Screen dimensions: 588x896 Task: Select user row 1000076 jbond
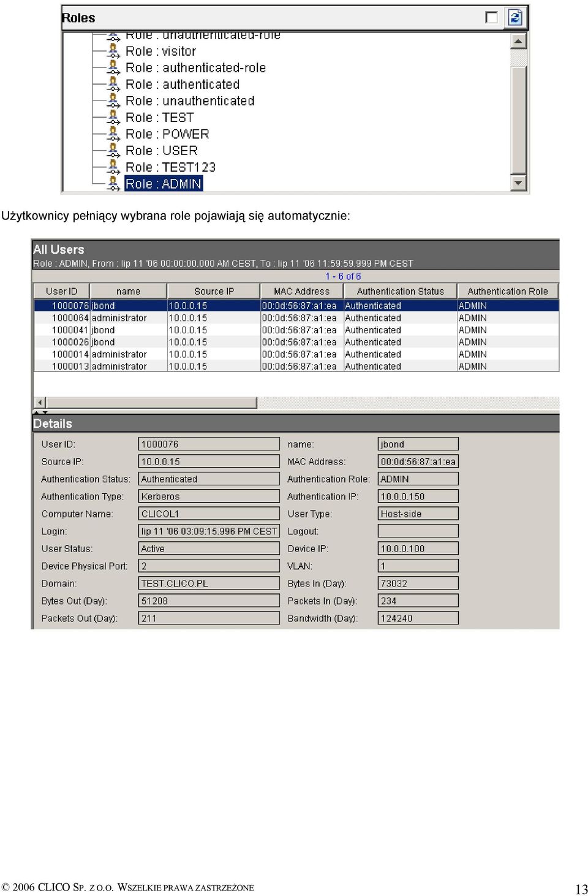pyautogui.click(x=296, y=305)
